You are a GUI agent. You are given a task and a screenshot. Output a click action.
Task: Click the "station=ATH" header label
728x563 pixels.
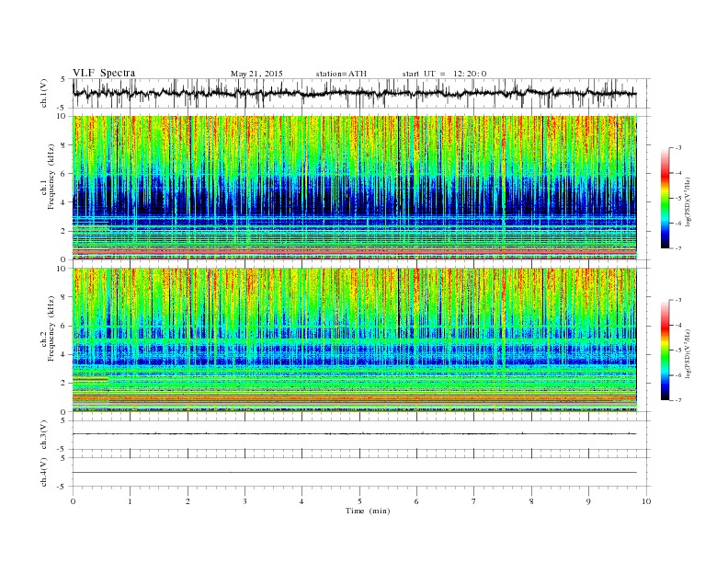pos(341,74)
